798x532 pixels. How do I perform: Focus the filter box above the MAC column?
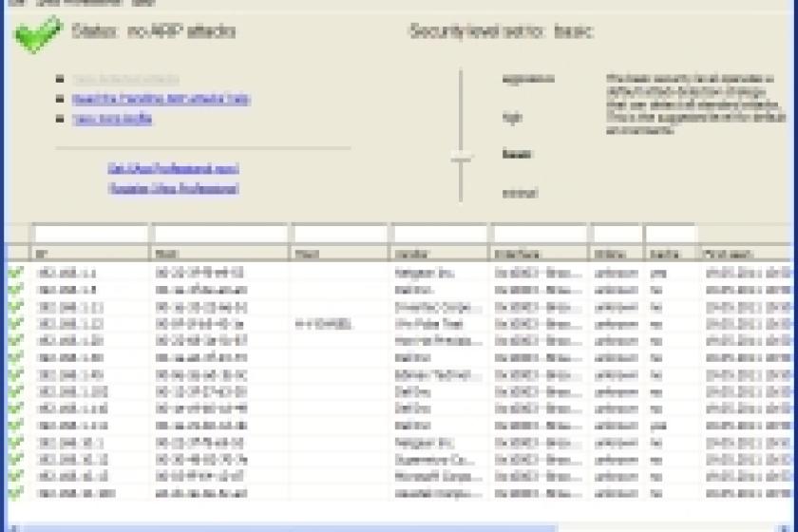[220, 234]
